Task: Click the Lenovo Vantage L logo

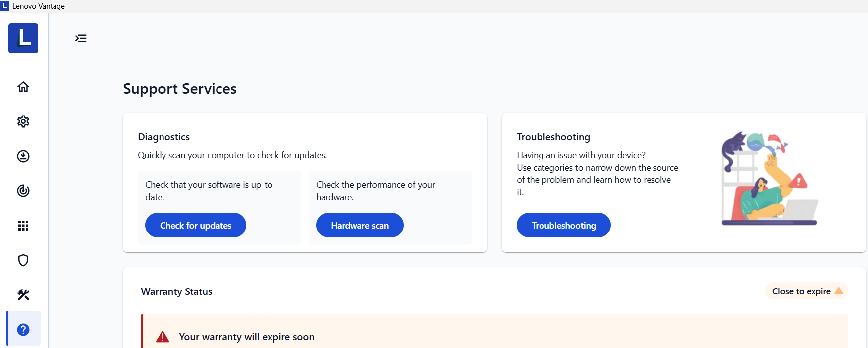Action: [x=23, y=38]
